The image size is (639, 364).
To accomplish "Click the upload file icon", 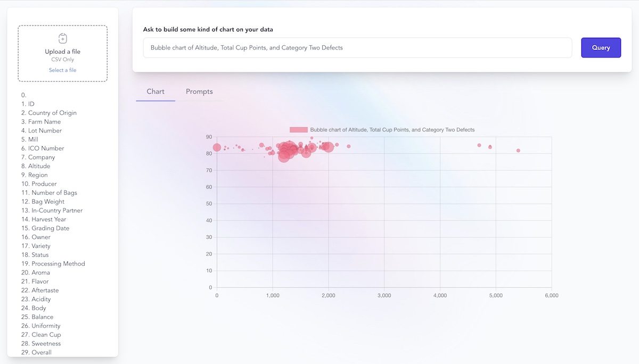I will pyautogui.click(x=62, y=38).
